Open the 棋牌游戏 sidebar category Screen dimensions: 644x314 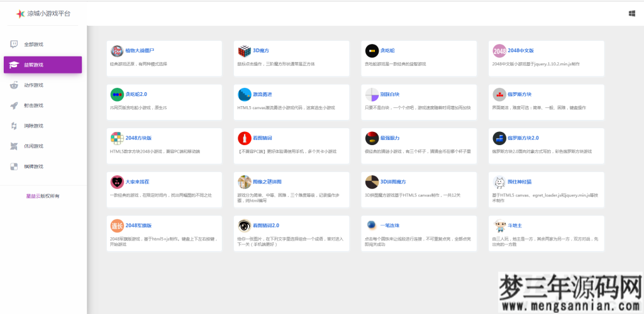(x=33, y=166)
